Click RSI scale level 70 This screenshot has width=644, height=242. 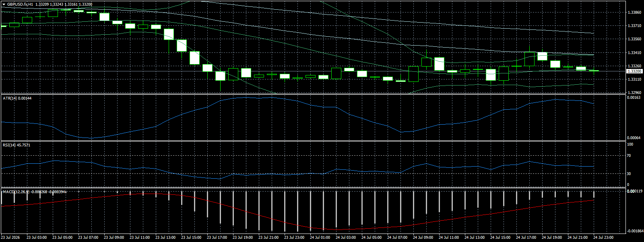click(x=629, y=156)
